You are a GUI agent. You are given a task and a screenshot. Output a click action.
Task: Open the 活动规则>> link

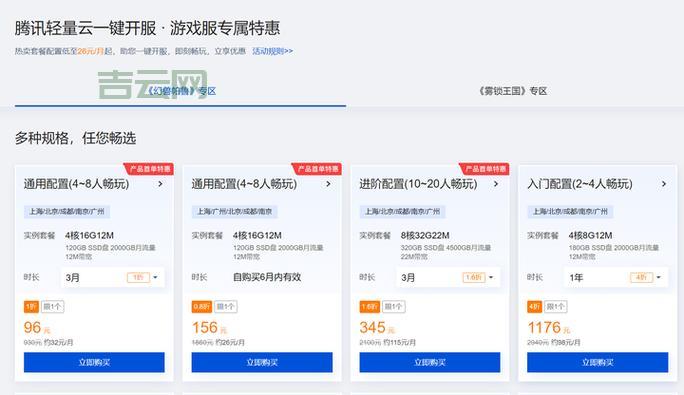coord(273,51)
